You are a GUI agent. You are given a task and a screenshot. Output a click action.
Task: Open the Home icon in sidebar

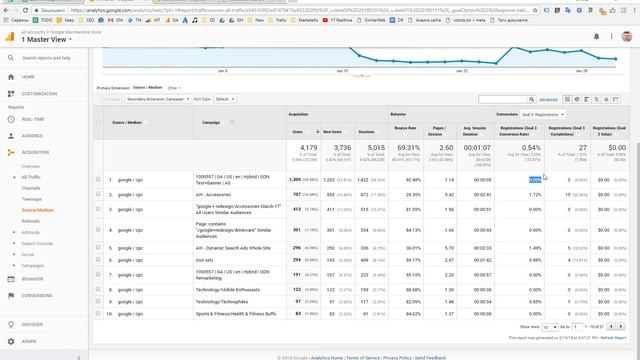(x=11, y=77)
